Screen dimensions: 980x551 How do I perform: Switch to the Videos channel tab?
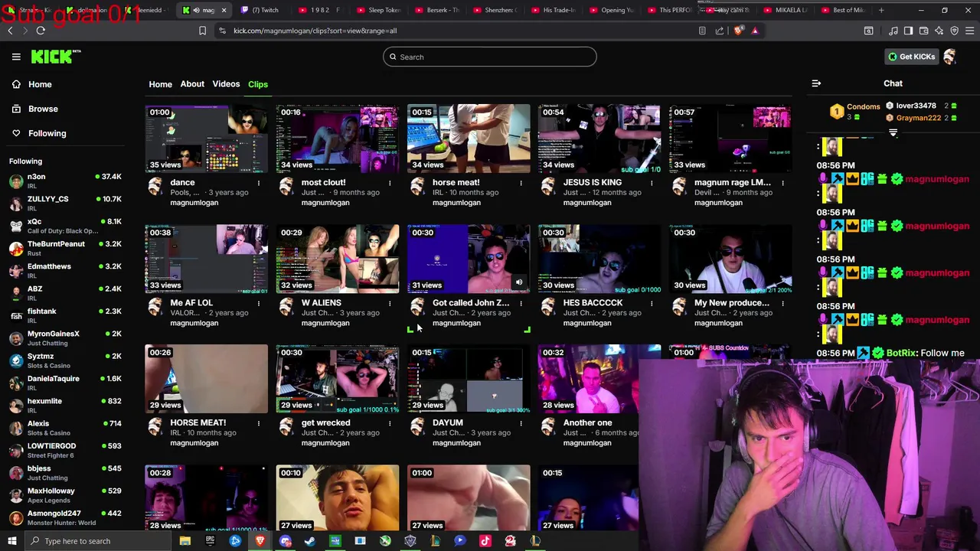pyautogui.click(x=226, y=84)
